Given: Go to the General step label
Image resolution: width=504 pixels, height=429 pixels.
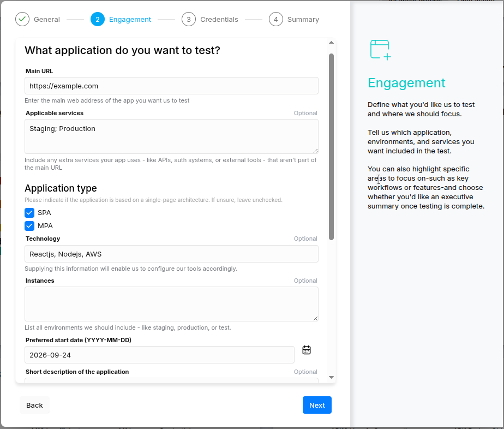Looking at the screenshot, I should pyautogui.click(x=47, y=19).
